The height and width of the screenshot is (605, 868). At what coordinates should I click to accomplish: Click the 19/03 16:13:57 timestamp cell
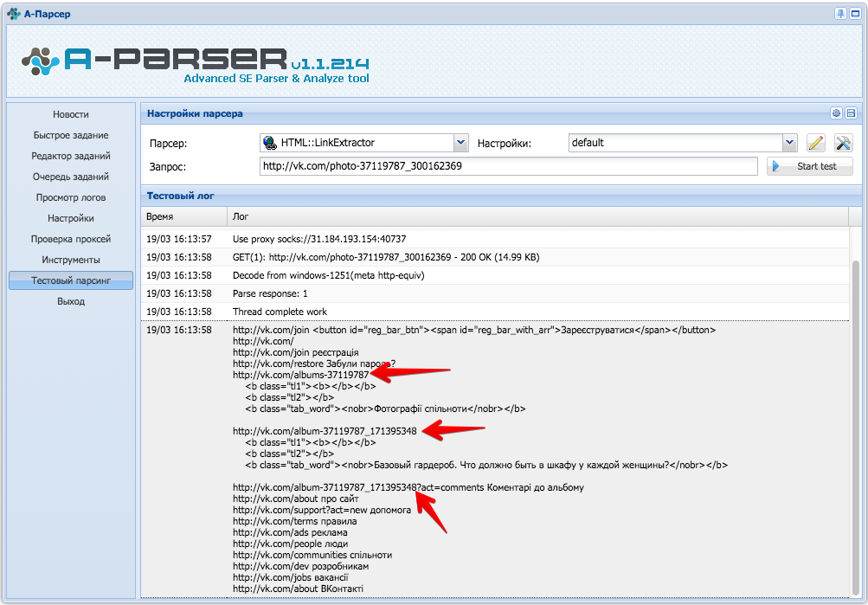point(179,239)
